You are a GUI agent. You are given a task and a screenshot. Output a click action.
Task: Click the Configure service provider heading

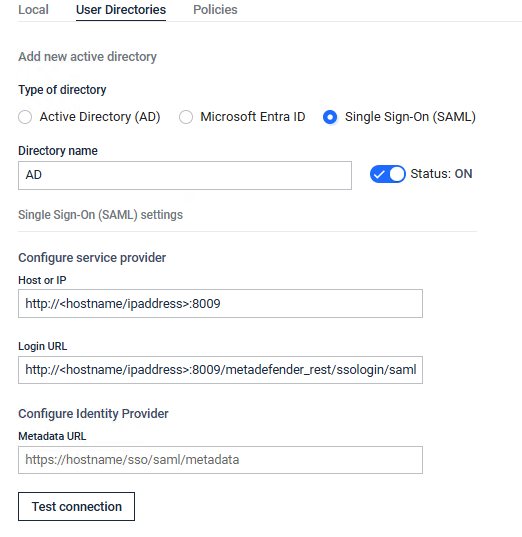[x=92, y=258]
